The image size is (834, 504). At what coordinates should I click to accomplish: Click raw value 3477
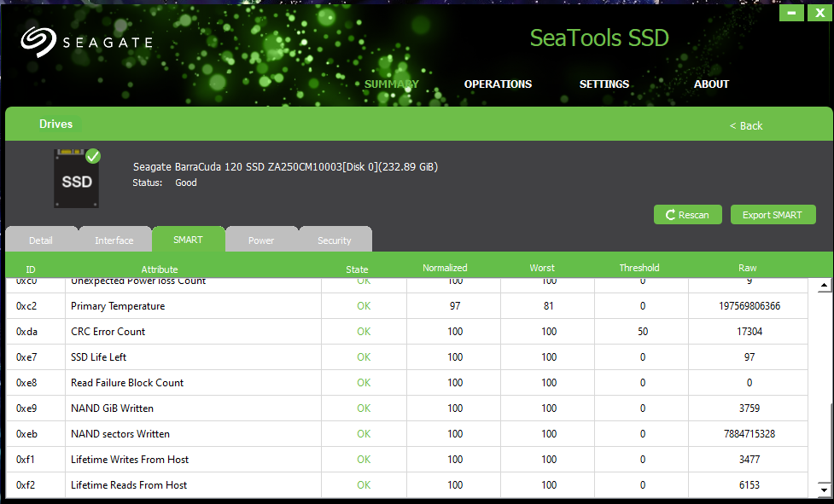(x=749, y=459)
